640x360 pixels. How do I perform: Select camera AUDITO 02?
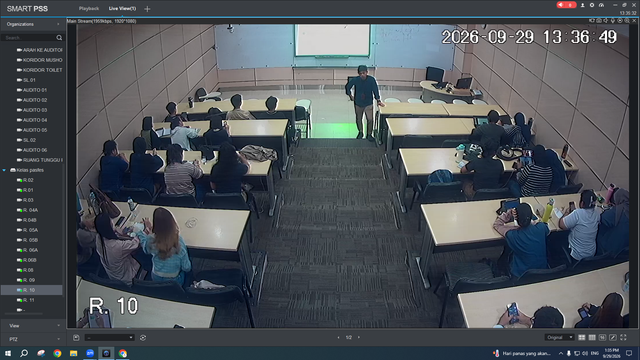32,100
